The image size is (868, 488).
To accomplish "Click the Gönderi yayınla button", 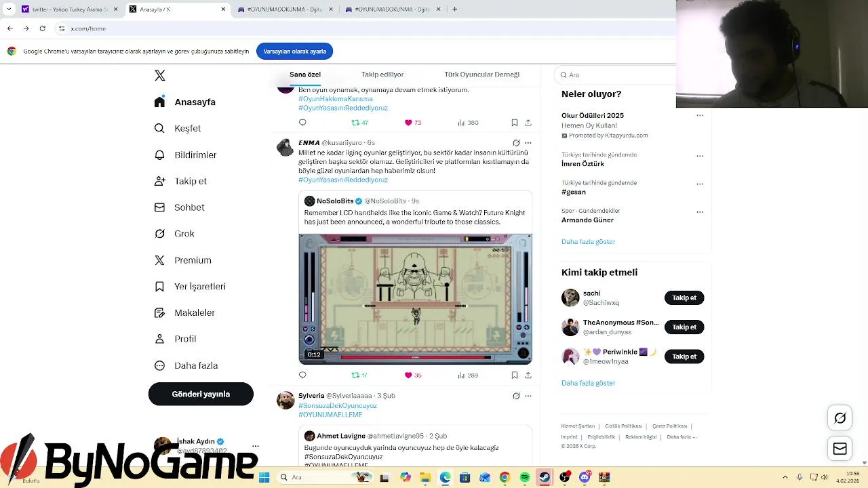I will pyautogui.click(x=201, y=394).
